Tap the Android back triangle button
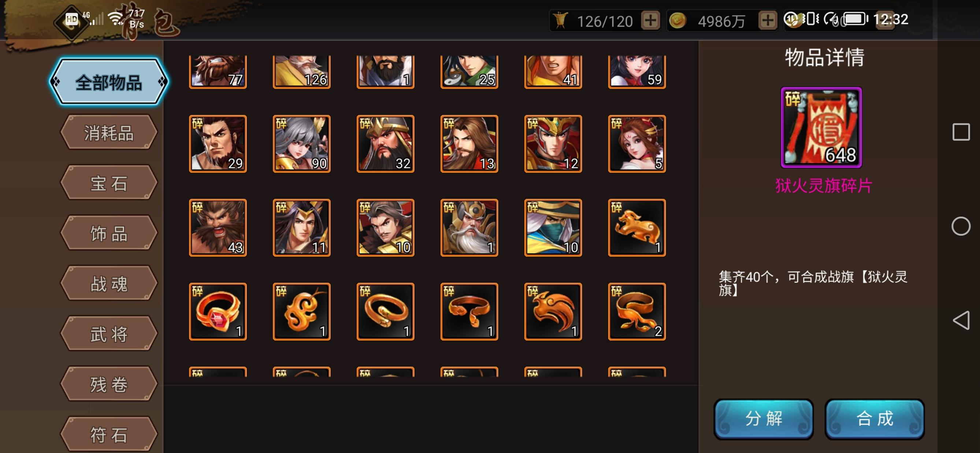The height and width of the screenshot is (453, 980). click(x=961, y=320)
